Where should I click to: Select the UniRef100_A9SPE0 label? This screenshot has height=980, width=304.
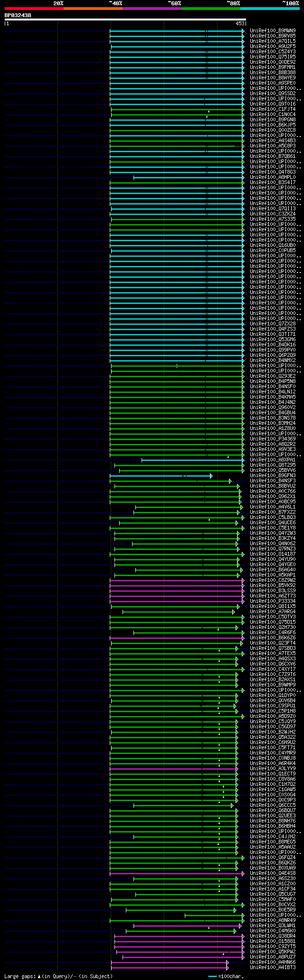tap(273, 83)
